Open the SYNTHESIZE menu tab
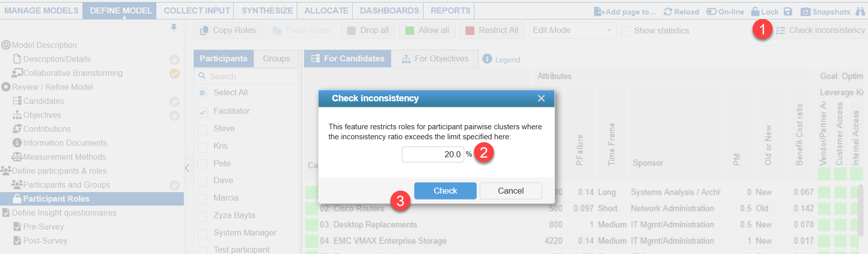 (x=267, y=10)
